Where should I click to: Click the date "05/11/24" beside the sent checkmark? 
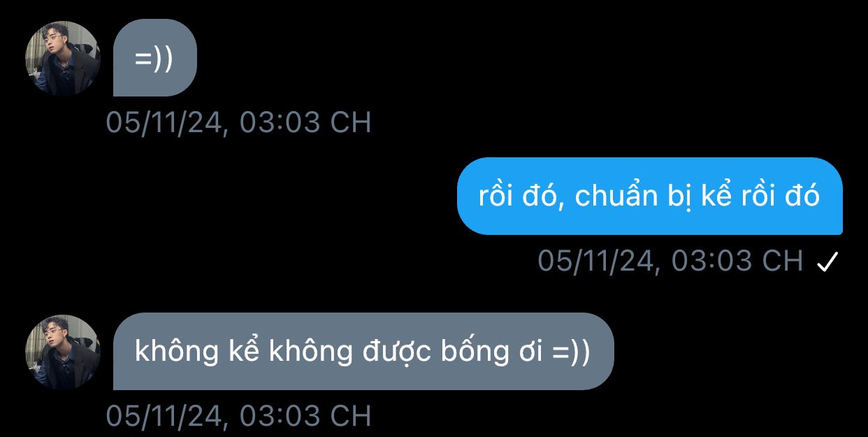pyautogui.click(x=596, y=261)
